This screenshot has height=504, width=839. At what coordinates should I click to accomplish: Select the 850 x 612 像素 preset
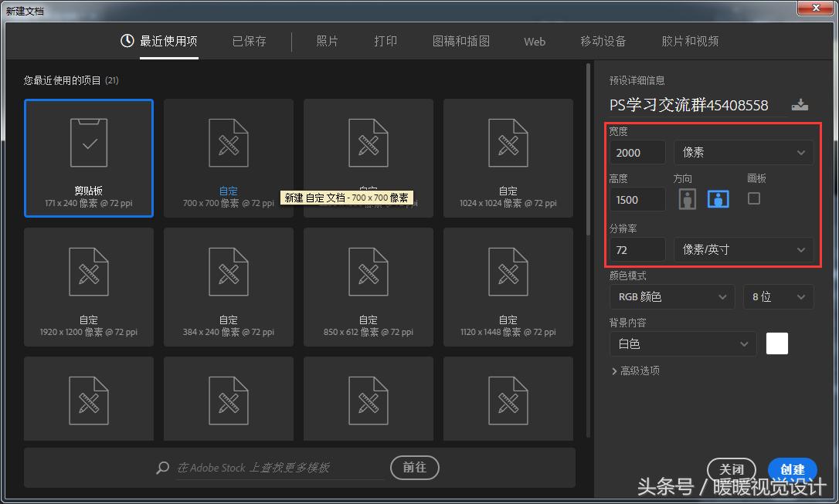[x=368, y=286]
